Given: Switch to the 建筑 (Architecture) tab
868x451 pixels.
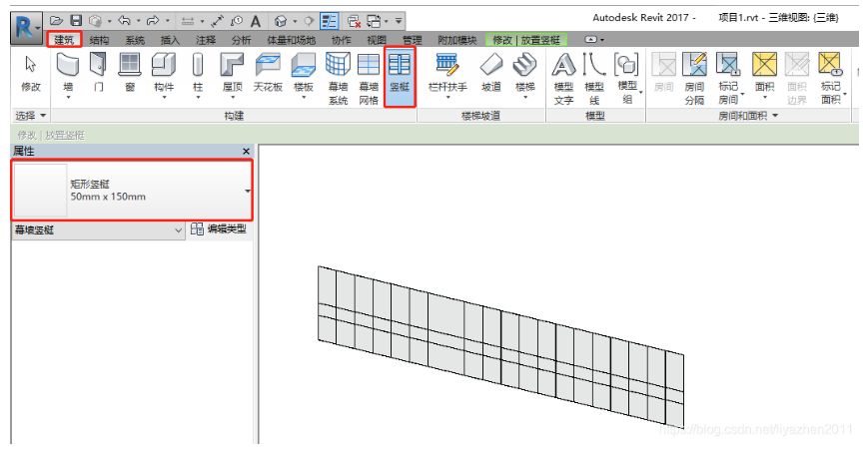Looking at the screenshot, I should pos(64,40).
